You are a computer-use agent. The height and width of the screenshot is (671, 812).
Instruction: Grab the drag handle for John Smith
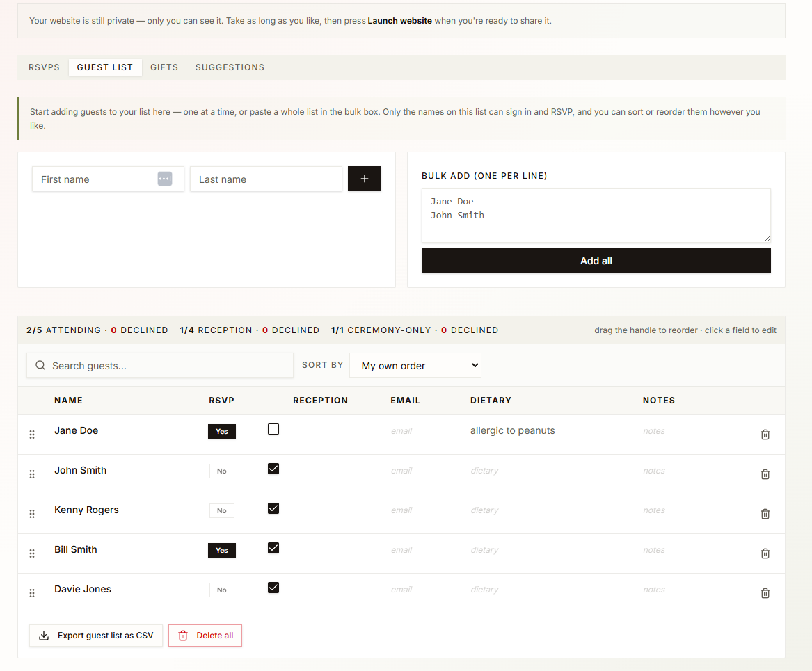click(32, 474)
